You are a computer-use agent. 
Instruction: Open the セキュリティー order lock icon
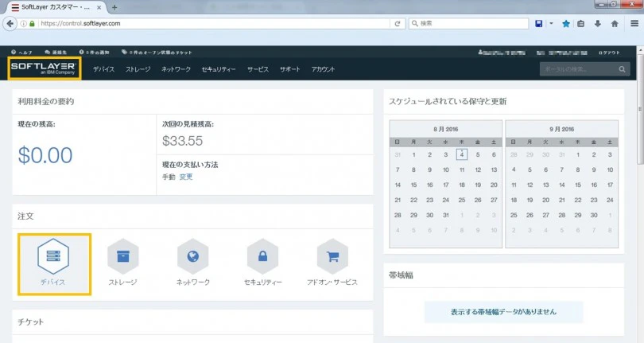pyautogui.click(x=262, y=256)
